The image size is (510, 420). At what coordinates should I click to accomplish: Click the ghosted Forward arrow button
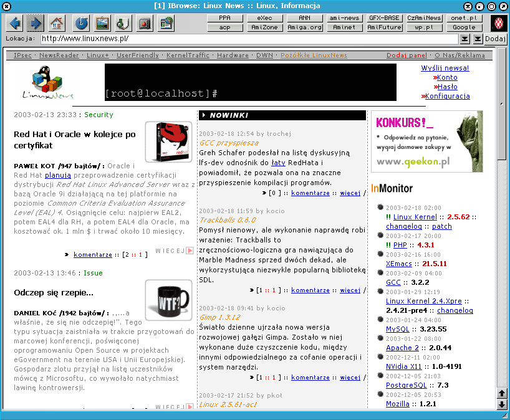(35, 23)
